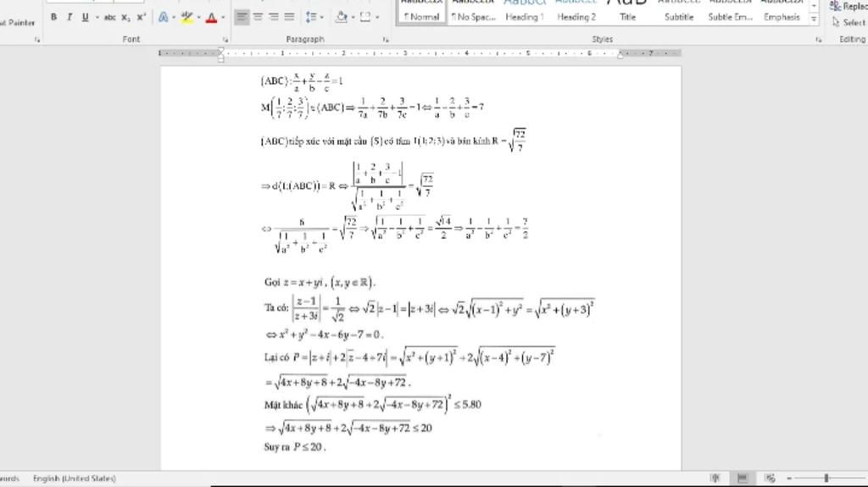Click zoom out minus button
868x487 pixels.
point(789,479)
